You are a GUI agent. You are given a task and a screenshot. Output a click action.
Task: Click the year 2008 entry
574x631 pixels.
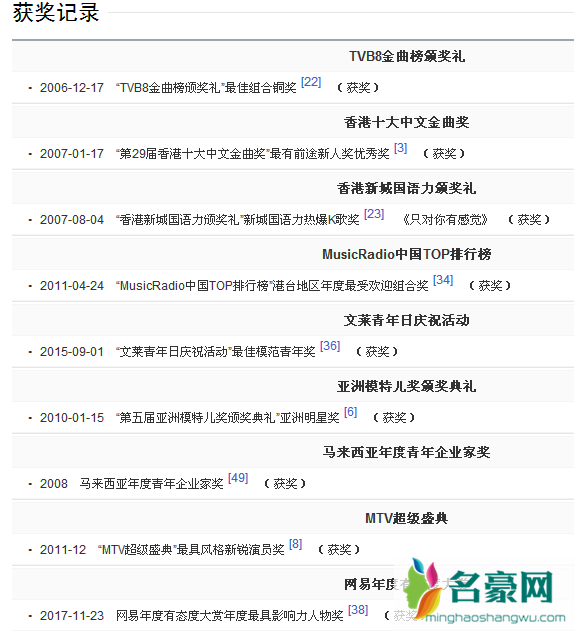(x=54, y=484)
